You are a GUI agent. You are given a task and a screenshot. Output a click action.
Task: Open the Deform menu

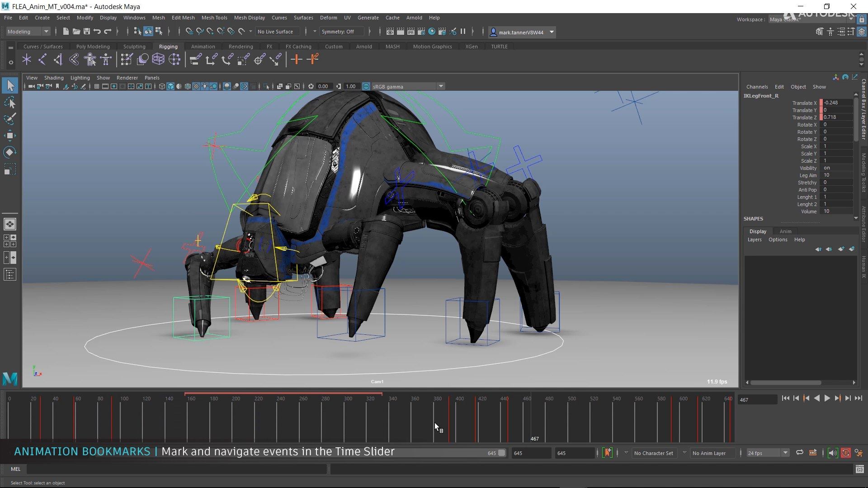(329, 18)
